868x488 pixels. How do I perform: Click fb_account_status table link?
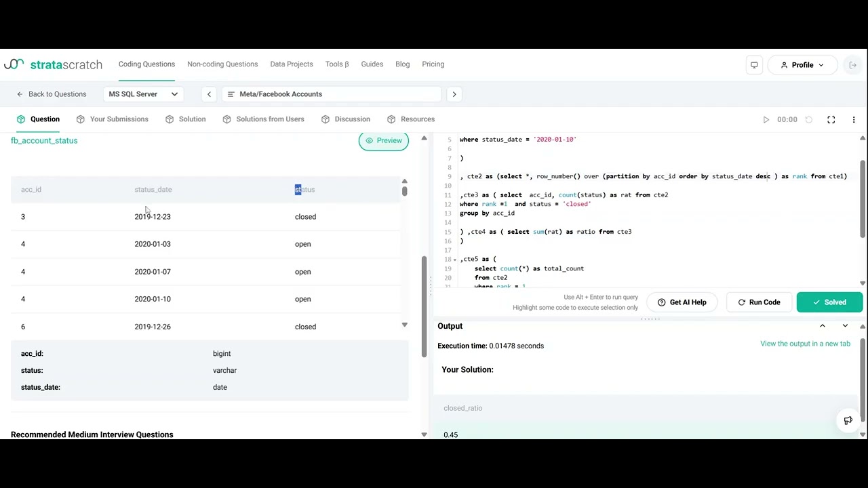(x=44, y=141)
